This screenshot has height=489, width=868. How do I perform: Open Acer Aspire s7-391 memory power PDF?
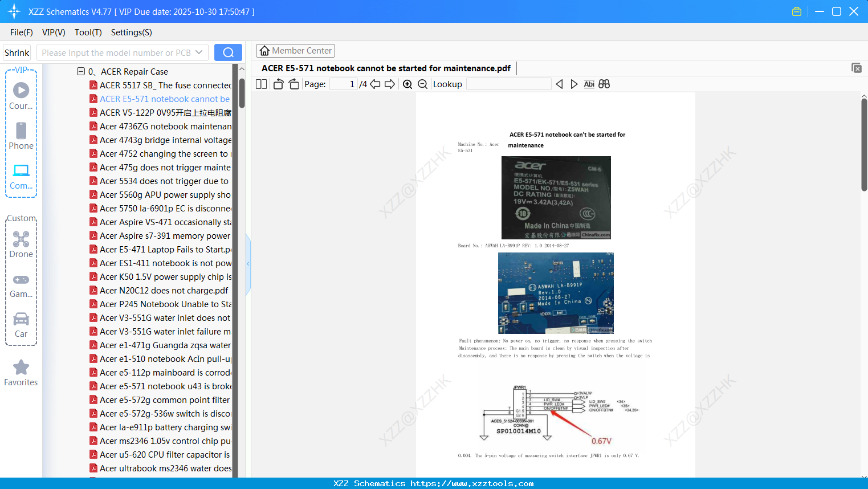[x=161, y=236]
